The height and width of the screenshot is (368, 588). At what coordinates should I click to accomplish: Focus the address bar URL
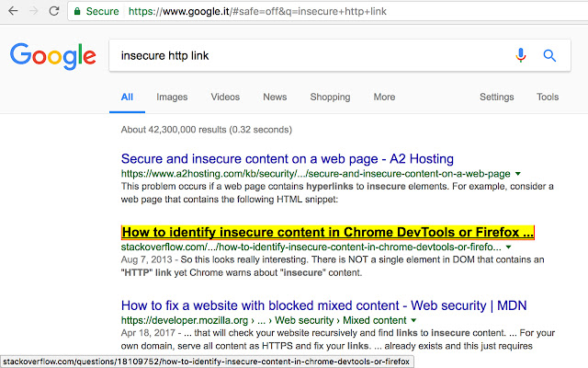click(x=257, y=11)
